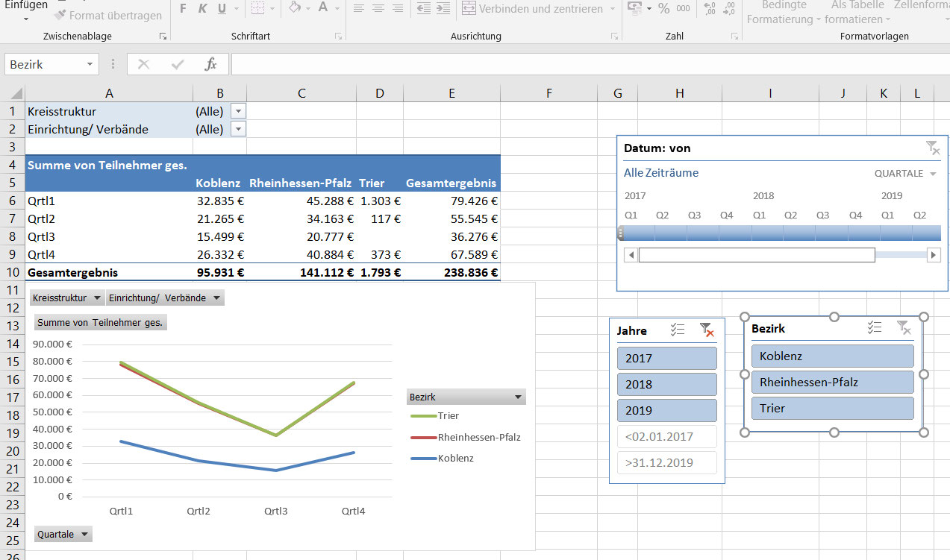Select row 10 header

[x=12, y=272]
